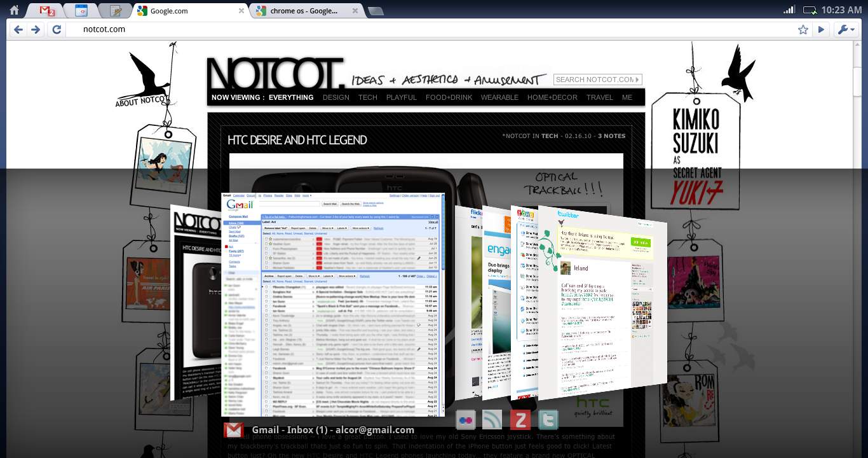Select the Google.com tab
The width and height of the screenshot is (868, 458).
click(x=191, y=11)
